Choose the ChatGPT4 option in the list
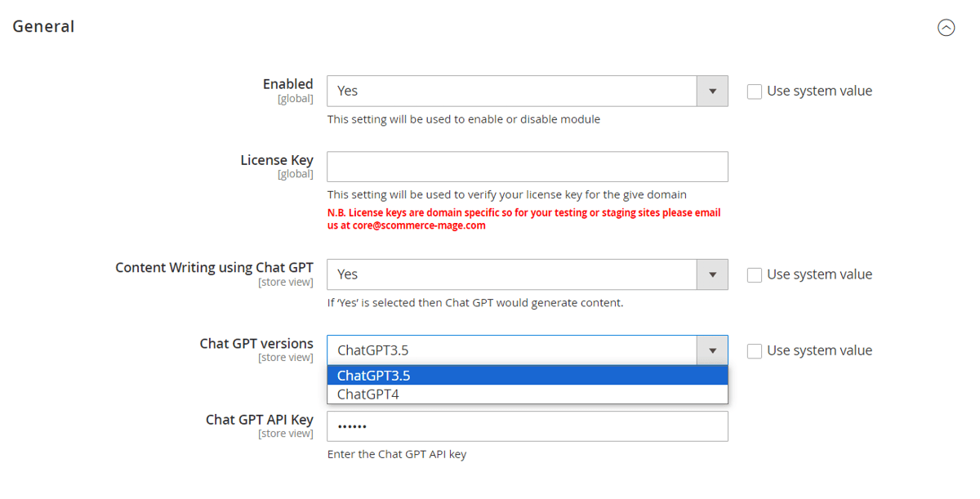Screen dimensions: 980x499 528,394
